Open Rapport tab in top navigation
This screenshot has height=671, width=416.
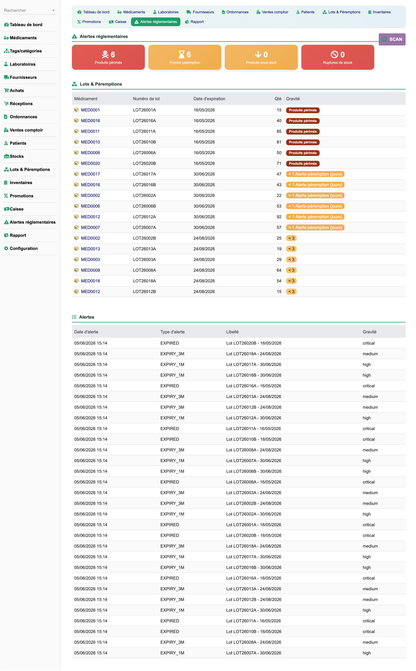click(194, 21)
